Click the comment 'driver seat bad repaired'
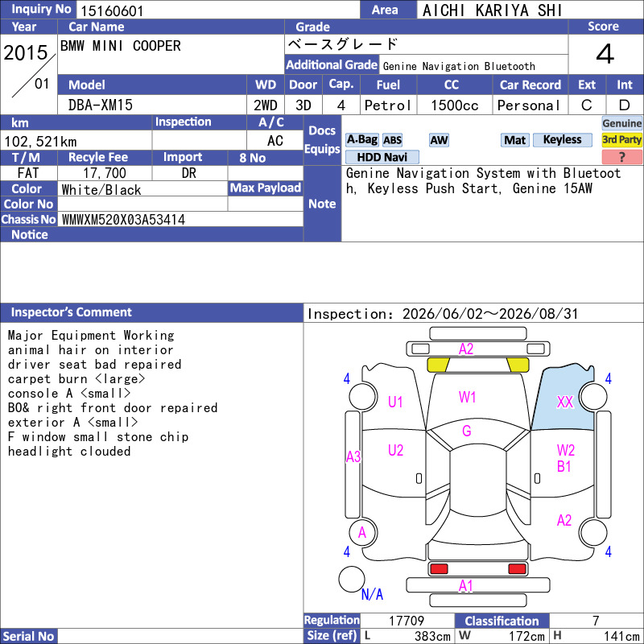644x644 pixels. tap(94, 365)
